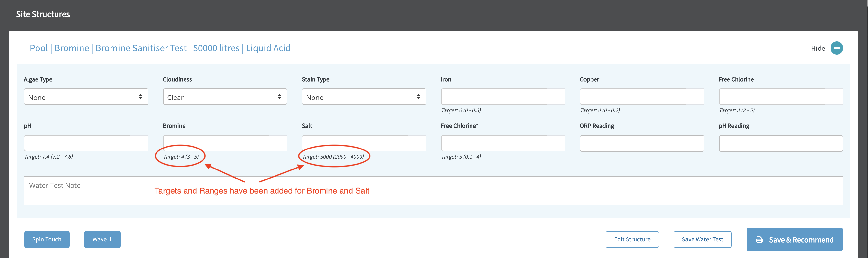Click the pH value input field
868x258 pixels.
click(77, 143)
